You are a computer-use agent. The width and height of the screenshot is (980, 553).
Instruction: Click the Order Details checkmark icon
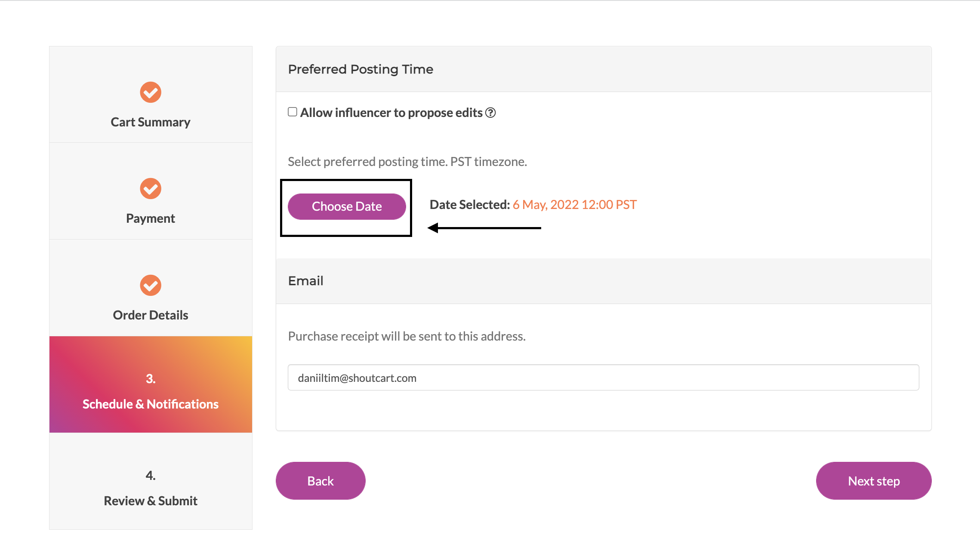pyautogui.click(x=151, y=285)
